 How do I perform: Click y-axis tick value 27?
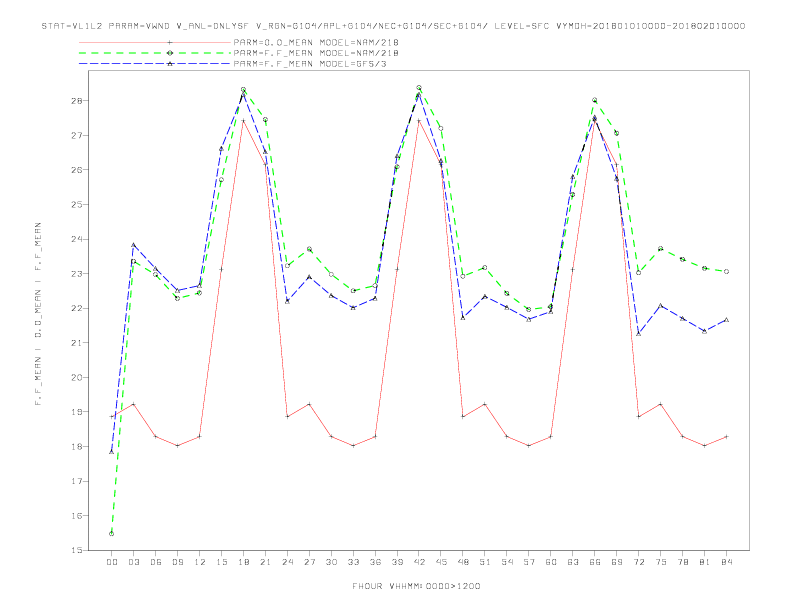point(76,135)
